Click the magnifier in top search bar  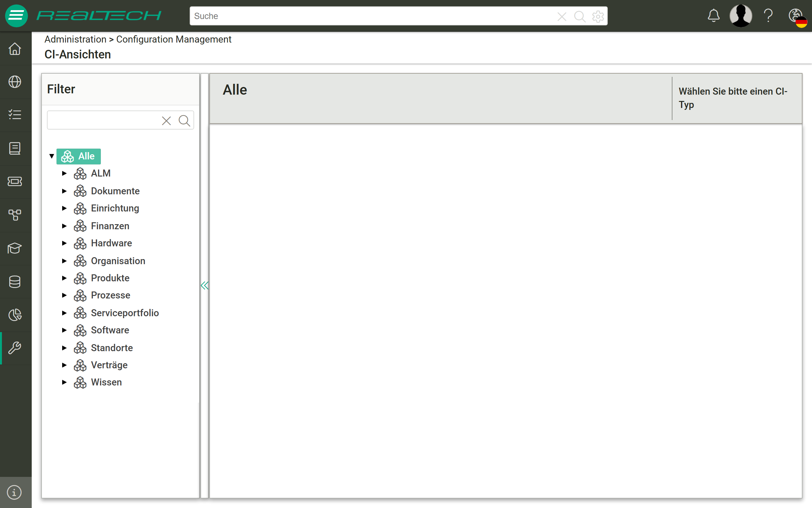tap(580, 16)
